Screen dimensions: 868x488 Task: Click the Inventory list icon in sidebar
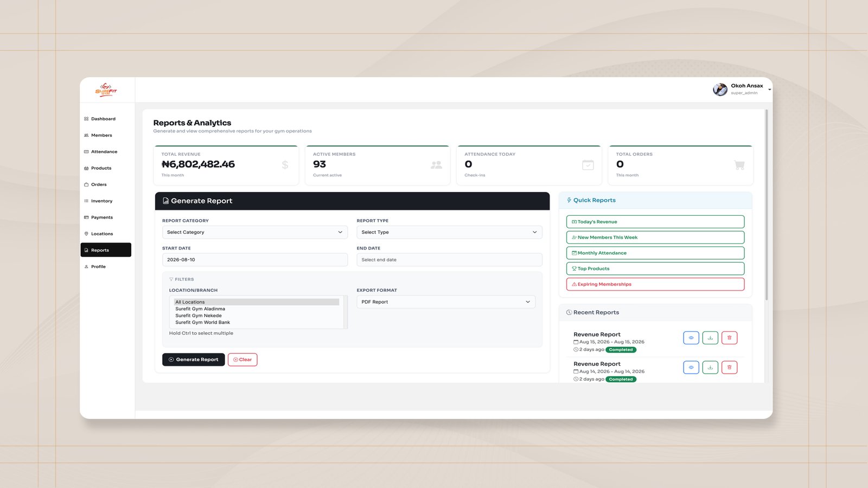(86, 201)
